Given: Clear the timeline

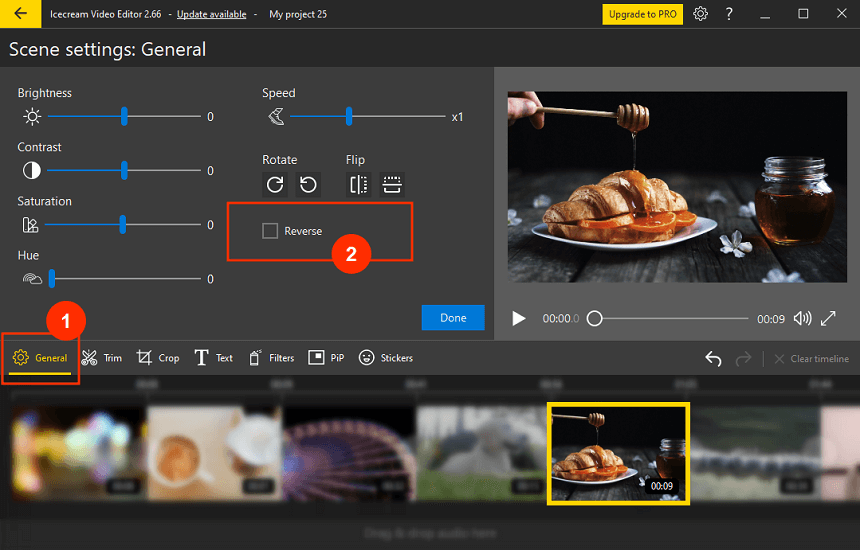Looking at the screenshot, I should coord(811,359).
